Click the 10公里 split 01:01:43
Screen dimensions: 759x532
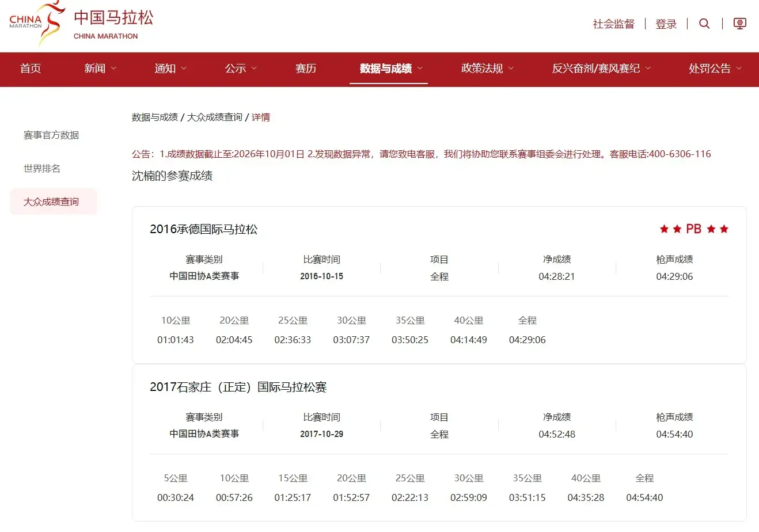(176, 340)
